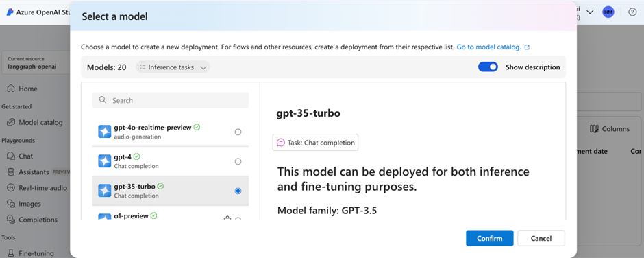Image resolution: width=644 pixels, height=258 pixels.
Task: Click the Home icon in the sidebar
Action: coord(11,89)
